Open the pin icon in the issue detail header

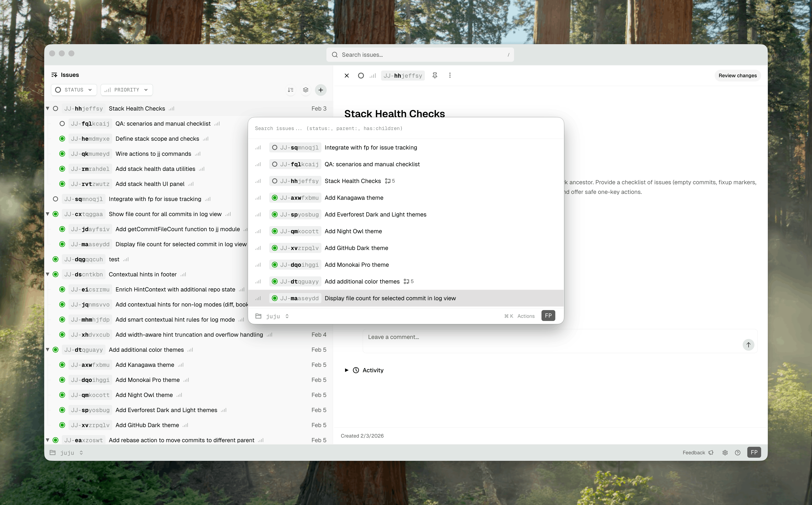[435, 76]
